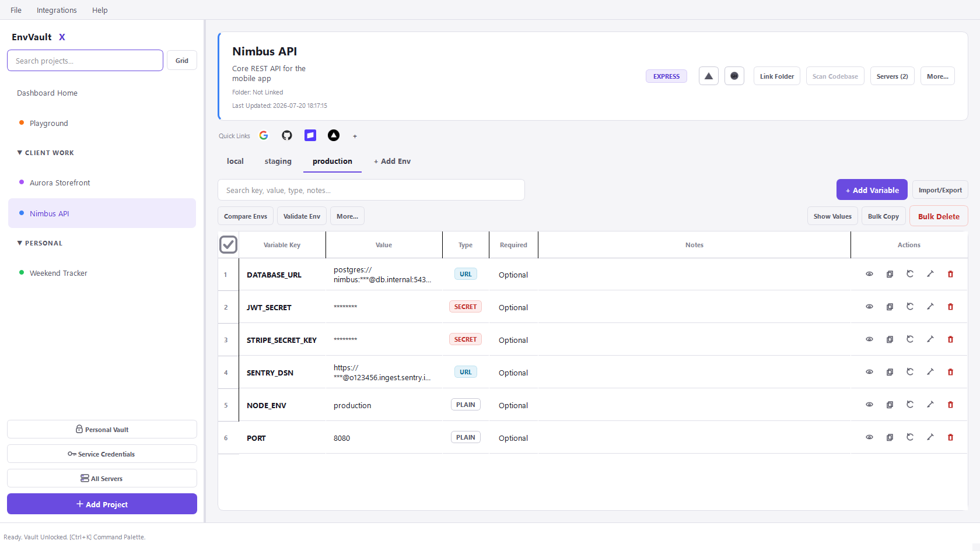Open Service Credentials
The width and height of the screenshot is (980, 551).
(102, 454)
